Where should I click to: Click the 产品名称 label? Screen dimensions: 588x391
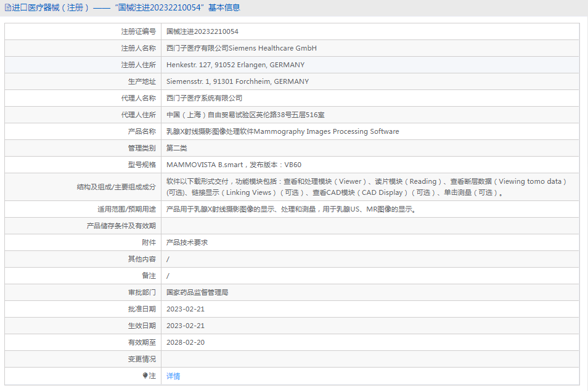pos(142,131)
